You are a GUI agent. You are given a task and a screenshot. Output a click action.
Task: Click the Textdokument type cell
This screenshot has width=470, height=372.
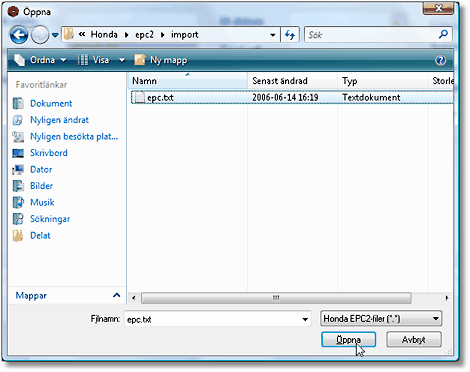pos(371,97)
